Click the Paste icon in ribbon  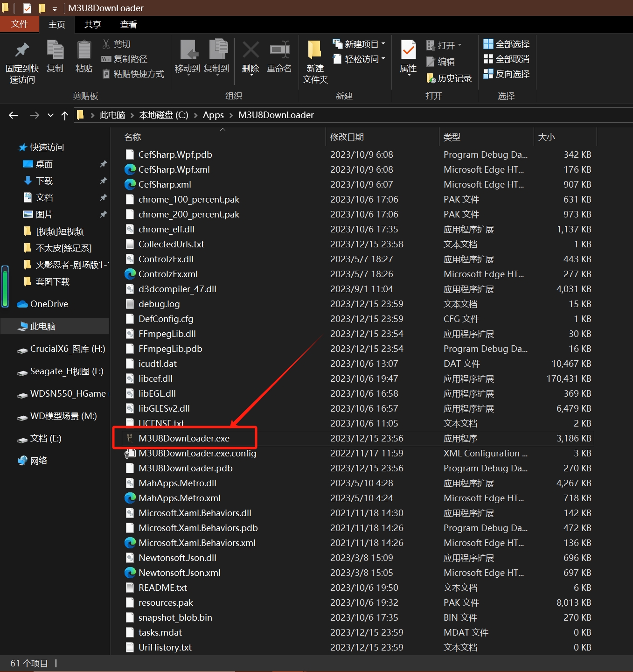coord(84,50)
